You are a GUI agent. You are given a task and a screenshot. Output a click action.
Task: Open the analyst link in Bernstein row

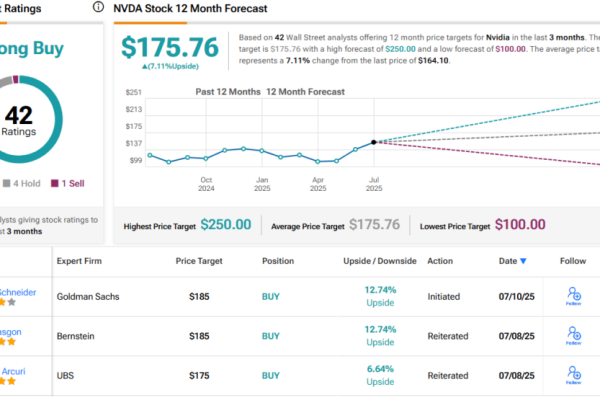click(x=11, y=332)
